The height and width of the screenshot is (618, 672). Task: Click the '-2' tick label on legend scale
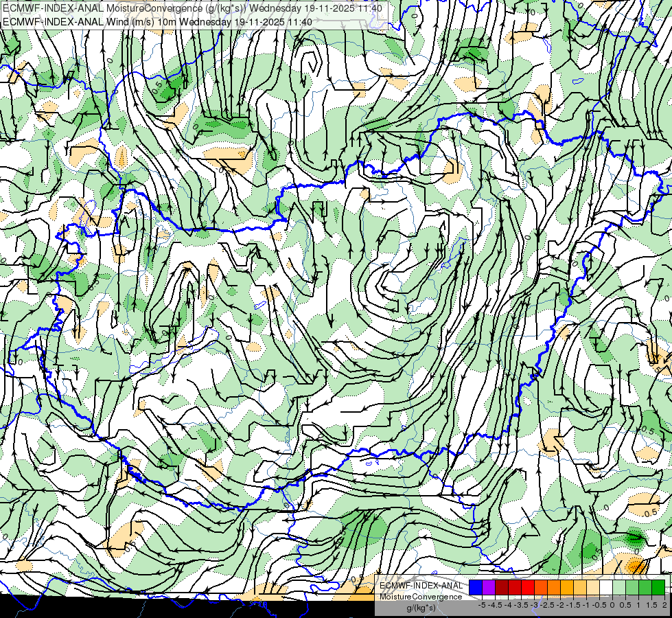click(560, 605)
